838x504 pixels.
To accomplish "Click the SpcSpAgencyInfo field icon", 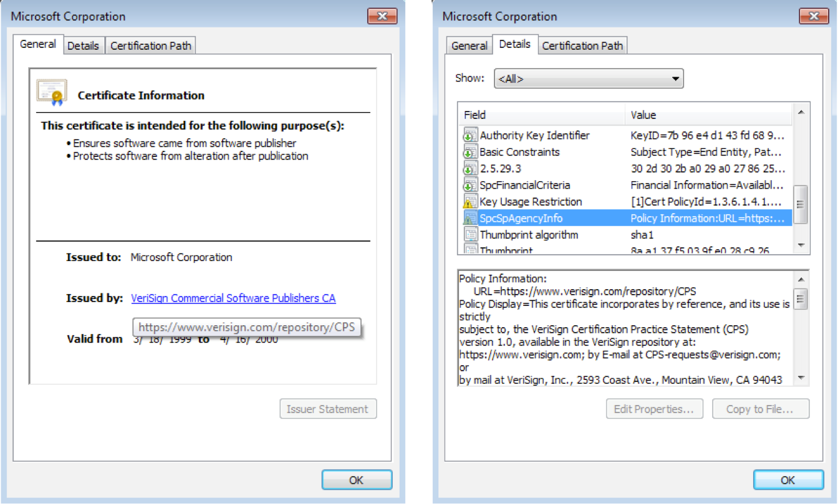I will pyautogui.click(x=470, y=218).
